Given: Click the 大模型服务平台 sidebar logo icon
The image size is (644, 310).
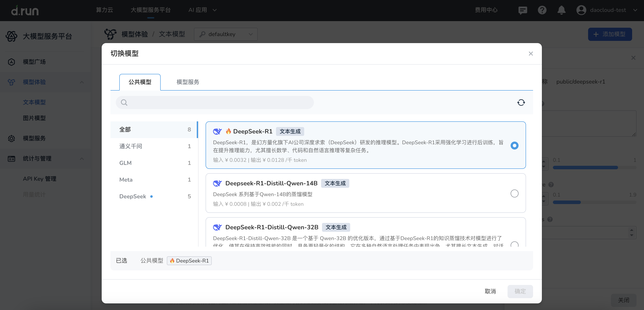Looking at the screenshot, I should click(11, 36).
